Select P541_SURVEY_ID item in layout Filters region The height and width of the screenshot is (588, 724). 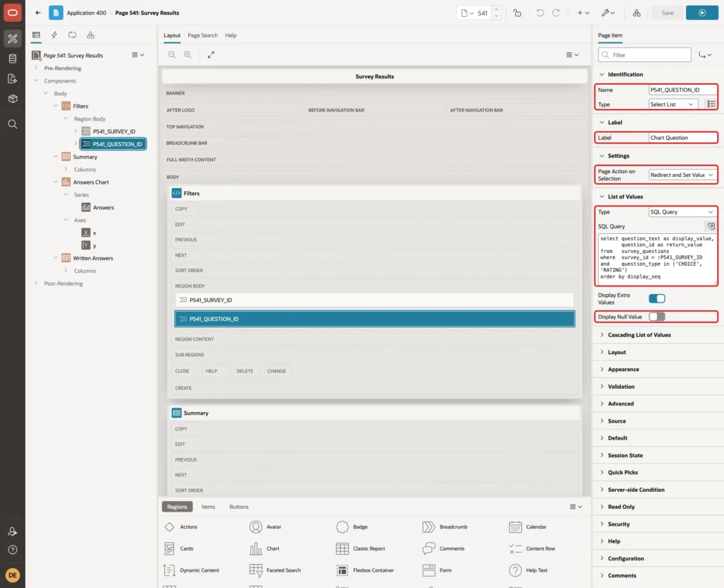point(375,300)
